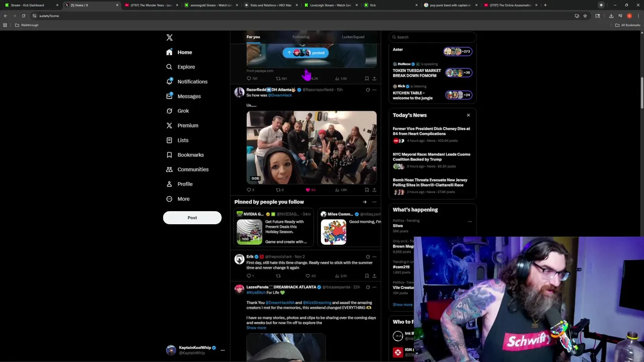Click the X search field

click(x=432, y=37)
